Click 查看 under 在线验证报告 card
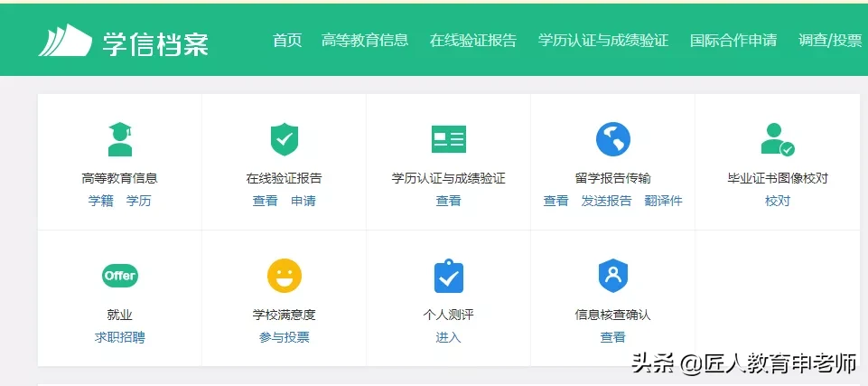 pyautogui.click(x=266, y=201)
